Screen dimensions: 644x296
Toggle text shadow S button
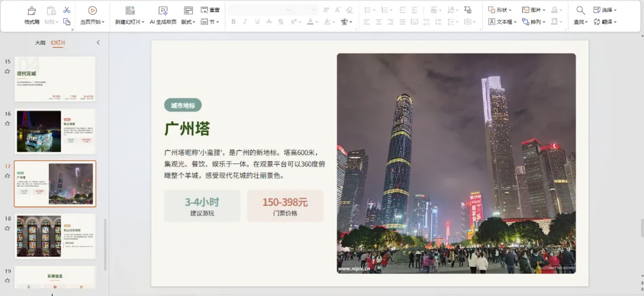[x=280, y=22]
